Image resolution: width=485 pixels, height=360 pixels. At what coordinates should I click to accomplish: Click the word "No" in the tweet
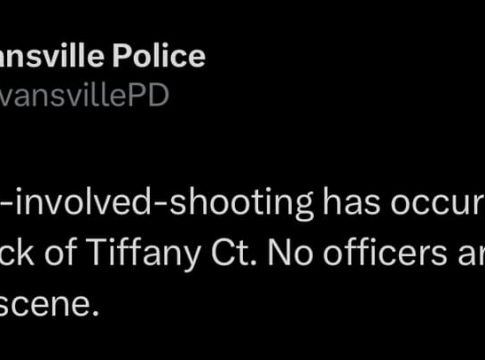(x=290, y=253)
